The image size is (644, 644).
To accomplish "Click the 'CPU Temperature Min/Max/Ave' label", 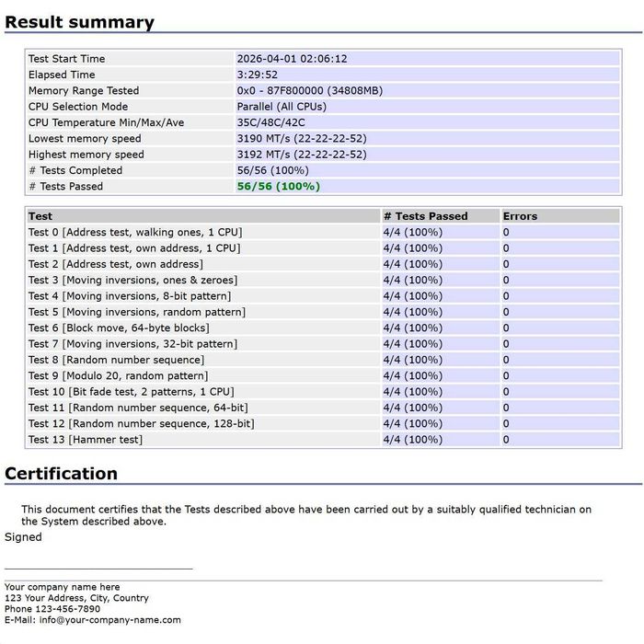I will tap(106, 122).
